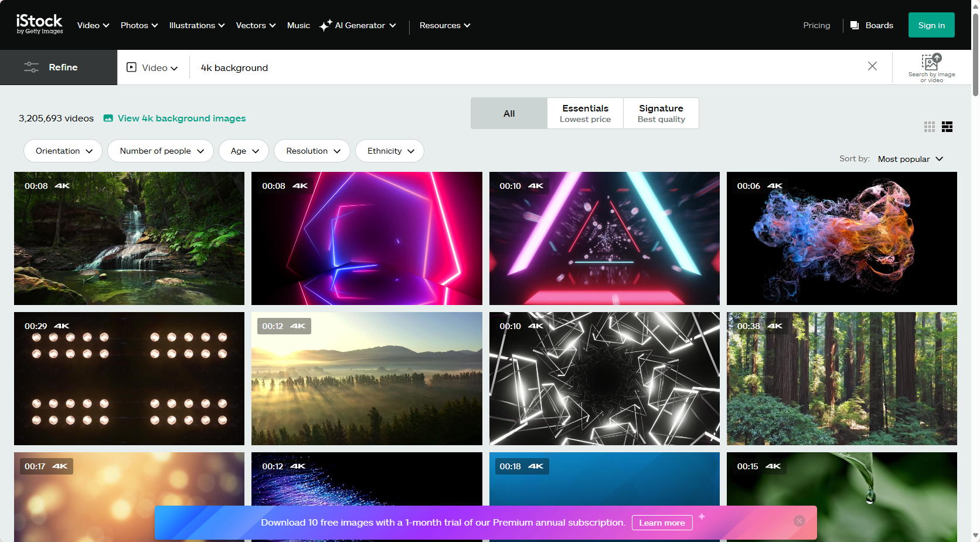
Task: Open the Orientation filter dropdown
Action: pos(63,151)
